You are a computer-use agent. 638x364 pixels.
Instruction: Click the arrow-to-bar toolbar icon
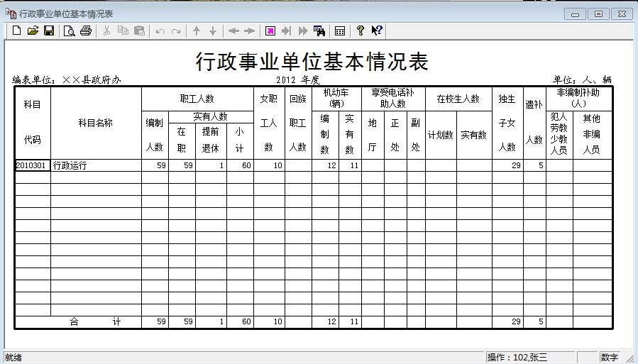287,31
